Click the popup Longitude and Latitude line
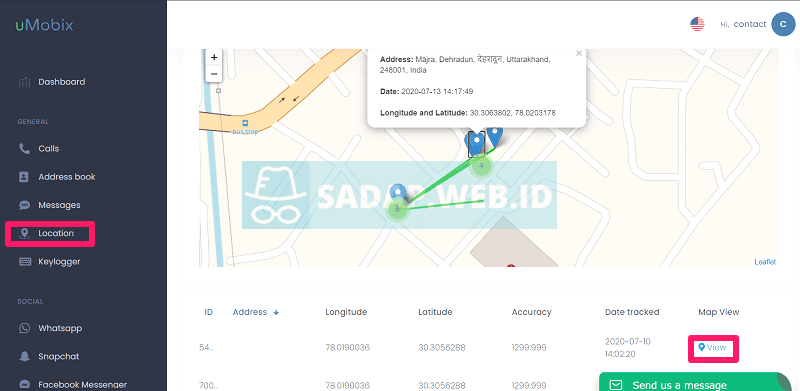Viewport: 800px width, 391px height. pos(468,112)
